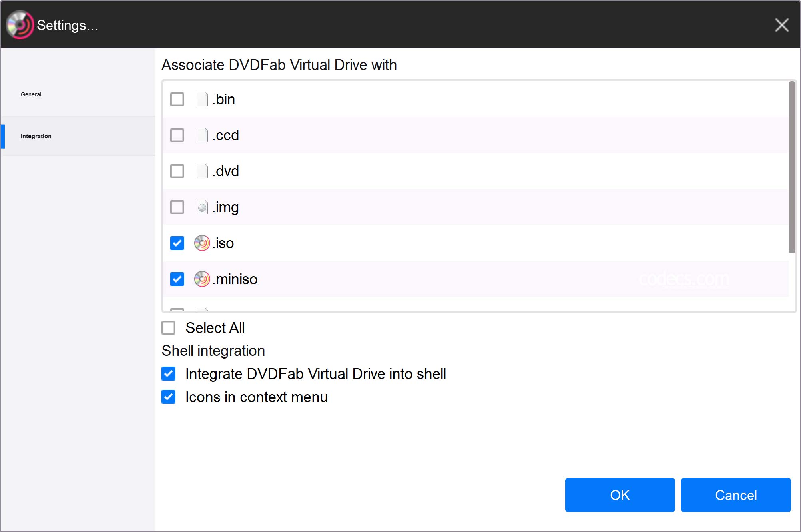
Task: Uncheck the .miniso association checkbox
Action: pyautogui.click(x=177, y=279)
